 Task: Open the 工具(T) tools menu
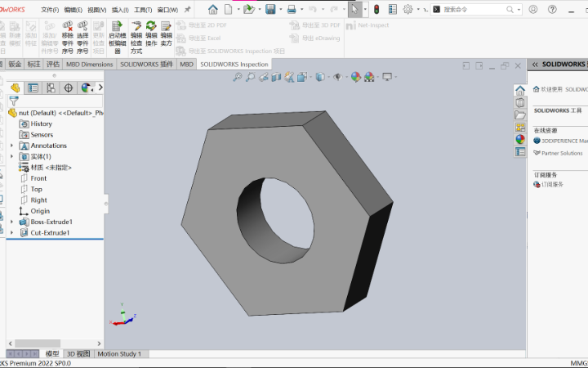143,10
